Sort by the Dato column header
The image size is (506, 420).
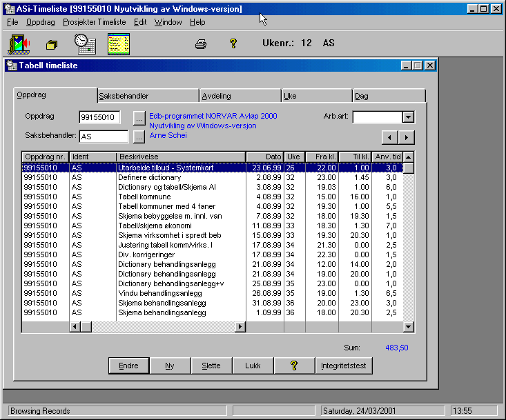(264, 157)
